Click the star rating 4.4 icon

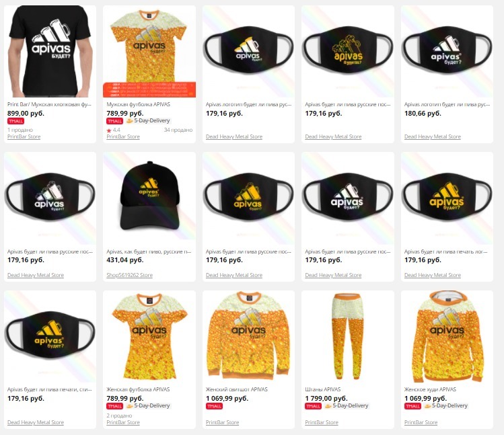click(109, 130)
